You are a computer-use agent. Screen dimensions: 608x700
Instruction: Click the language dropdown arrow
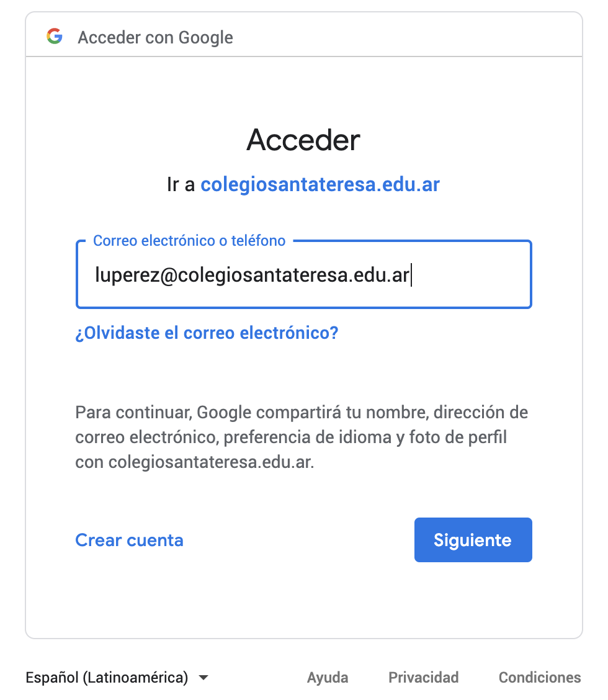pos(203,678)
